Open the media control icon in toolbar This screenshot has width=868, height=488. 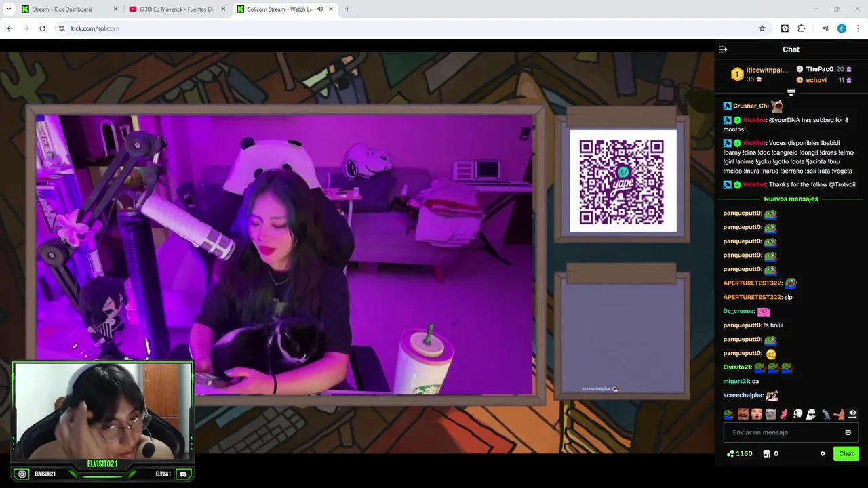(x=825, y=28)
